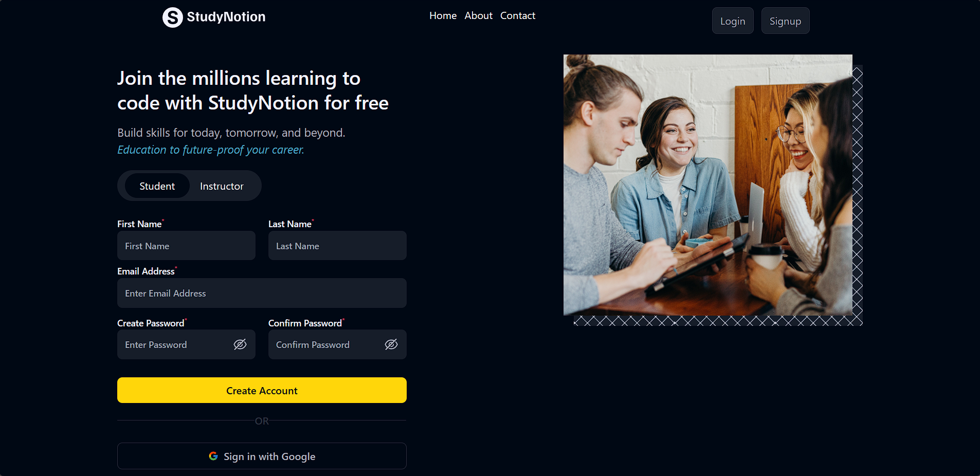Click the yellow Create Account button
Viewport: 980px width, 476px height.
[262, 390]
